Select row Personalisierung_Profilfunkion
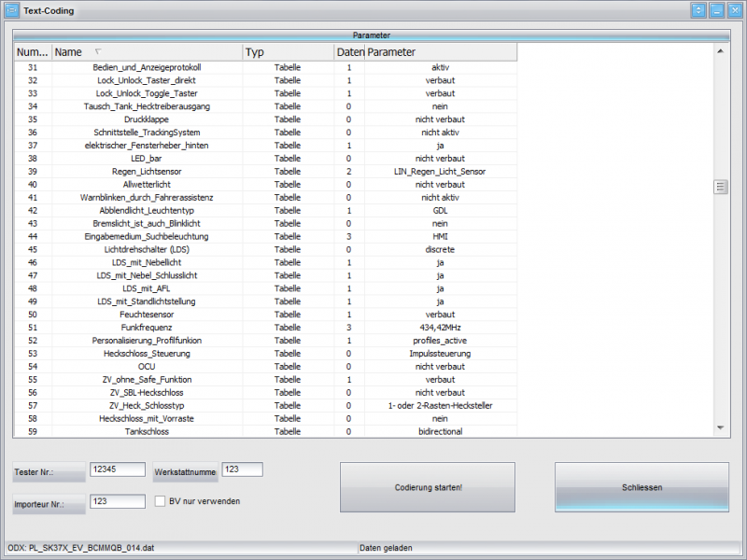The height and width of the screenshot is (560, 747). point(266,341)
